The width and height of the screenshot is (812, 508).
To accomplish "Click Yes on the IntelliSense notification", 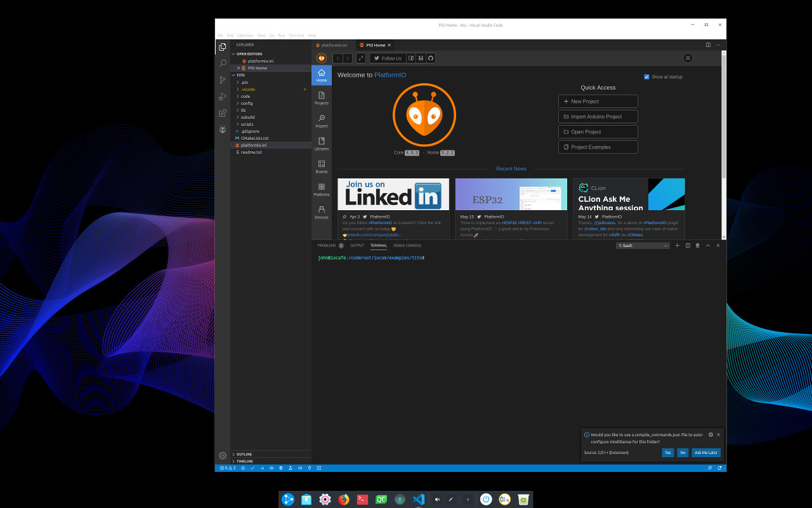I will (667, 453).
